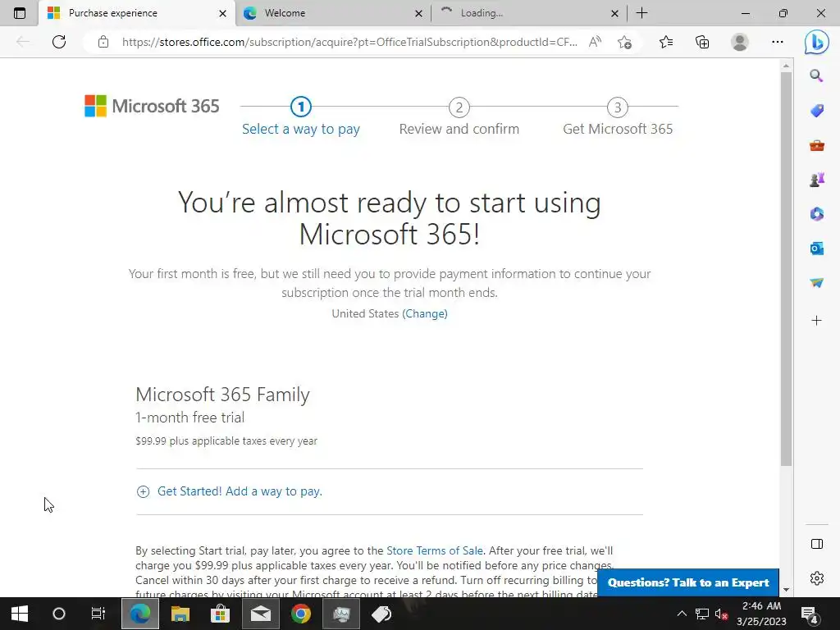Open sidebar Tools briefcase icon

coord(816,145)
